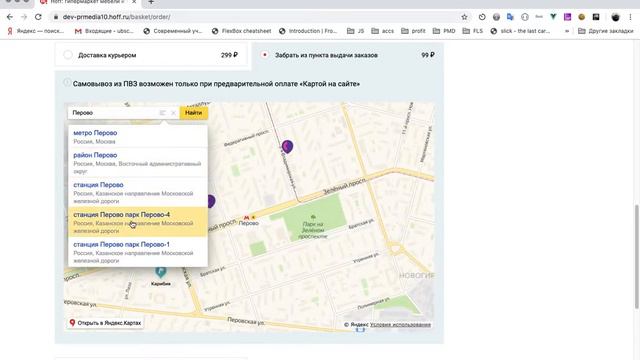Bookmark this page with the star icon
640x360 pixels.
tap(464, 17)
